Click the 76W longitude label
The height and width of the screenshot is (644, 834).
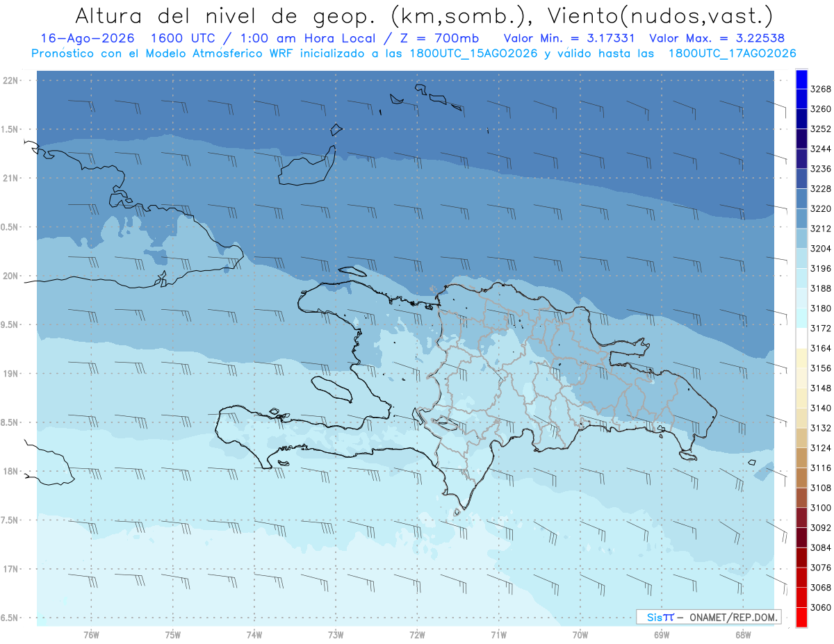click(91, 634)
